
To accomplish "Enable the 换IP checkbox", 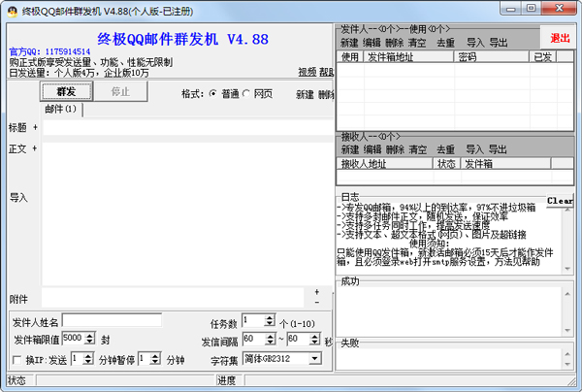I will [16, 360].
